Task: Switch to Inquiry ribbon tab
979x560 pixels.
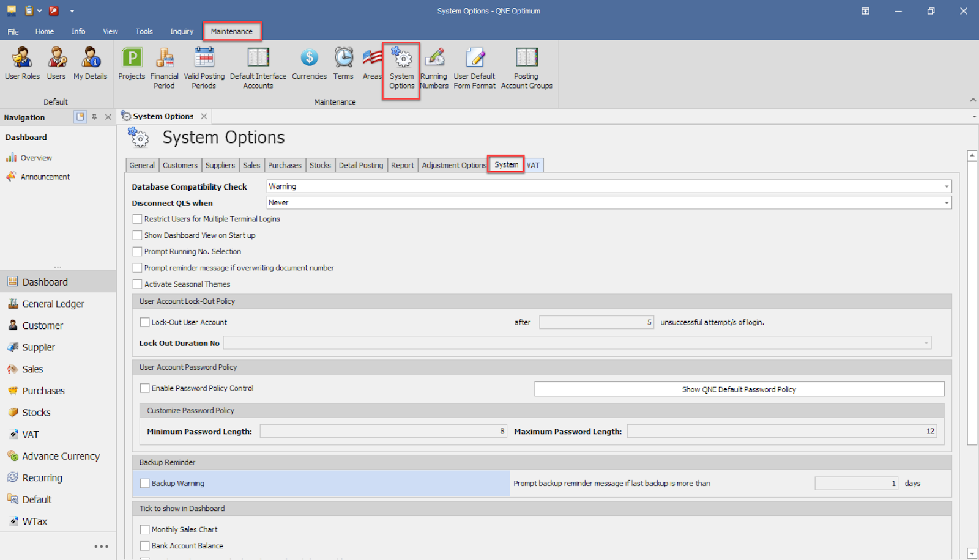Action: (182, 31)
